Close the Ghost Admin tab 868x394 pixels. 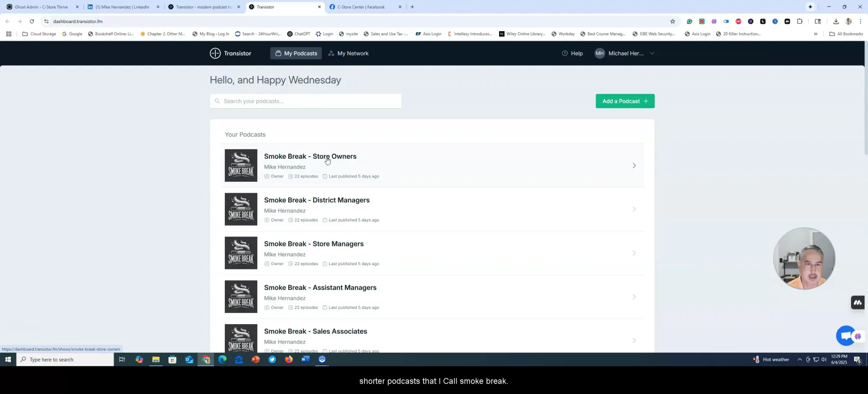tap(77, 7)
